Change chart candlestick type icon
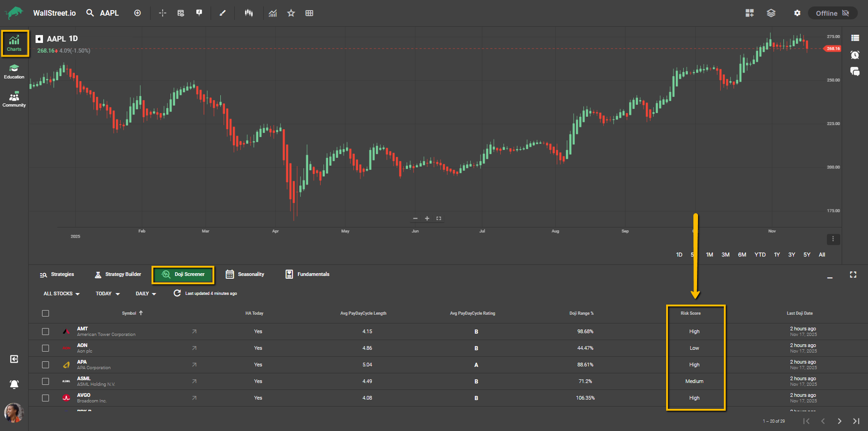Viewport: 868px width, 431px height. [x=249, y=13]
